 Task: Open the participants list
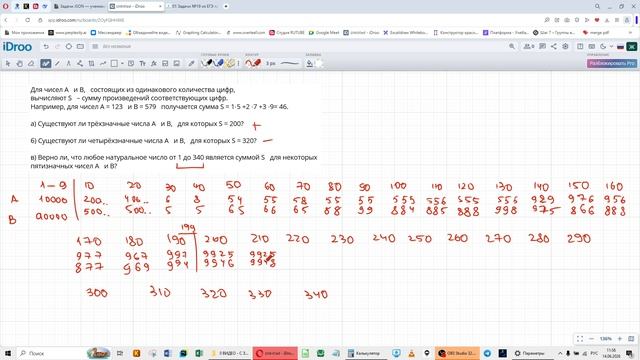click(x=529, y=47)
